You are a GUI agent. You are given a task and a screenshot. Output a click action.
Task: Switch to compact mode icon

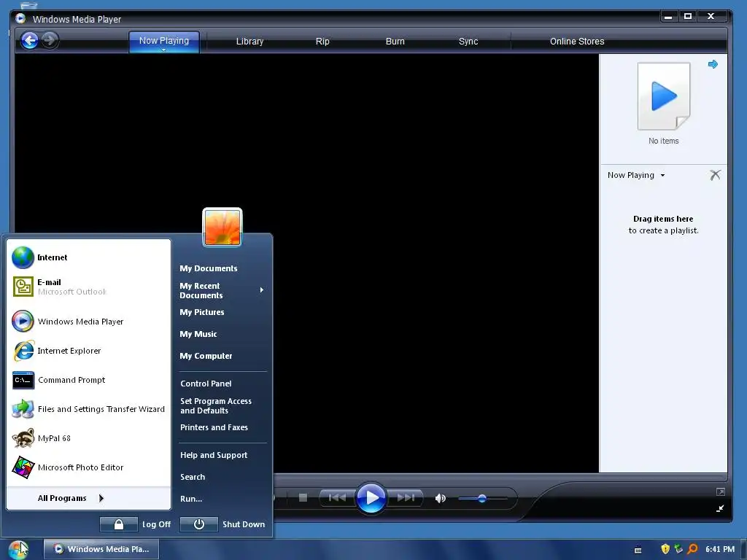point(720,508)
